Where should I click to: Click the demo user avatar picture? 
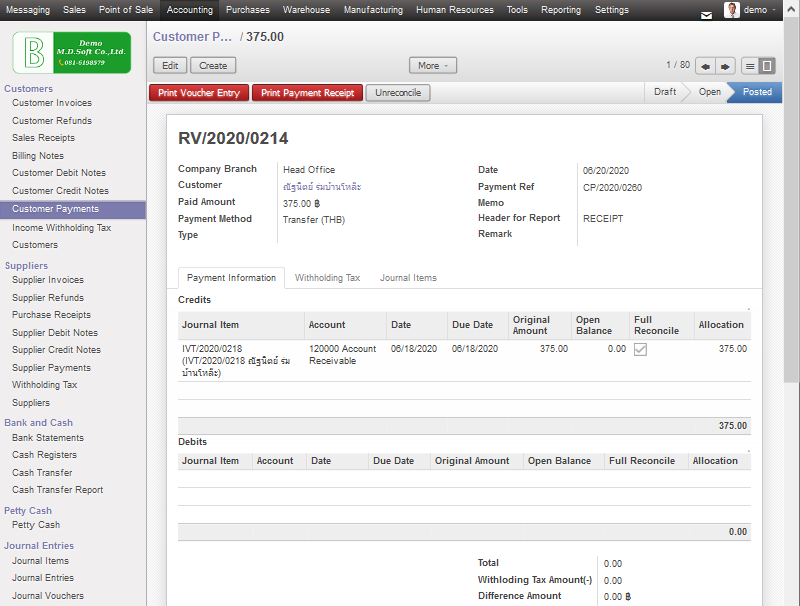732,10
